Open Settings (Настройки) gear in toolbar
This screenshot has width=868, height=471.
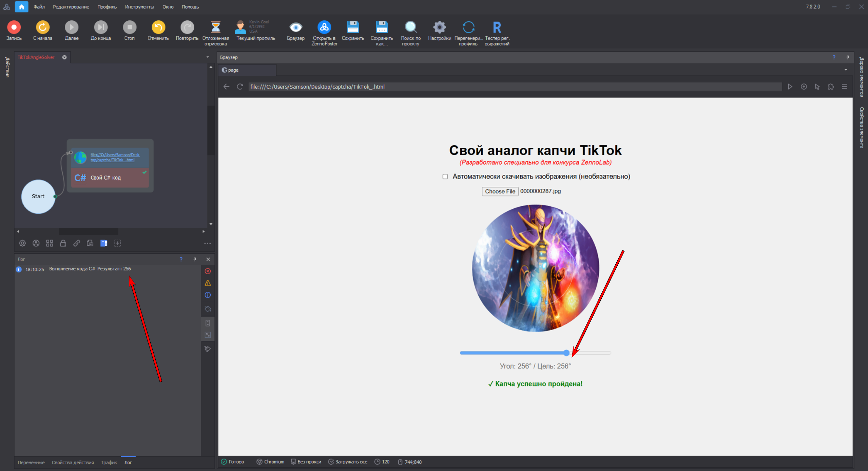[439, 27]
